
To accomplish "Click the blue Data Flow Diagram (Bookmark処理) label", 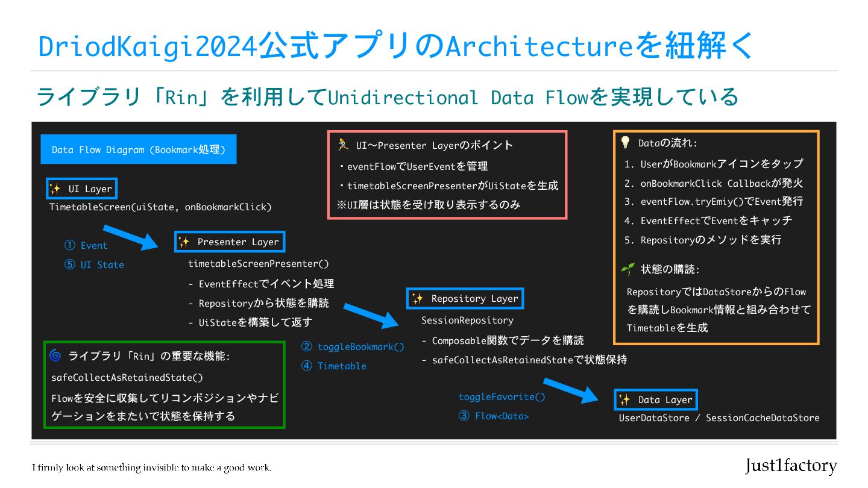I will [x=139, y=149].
